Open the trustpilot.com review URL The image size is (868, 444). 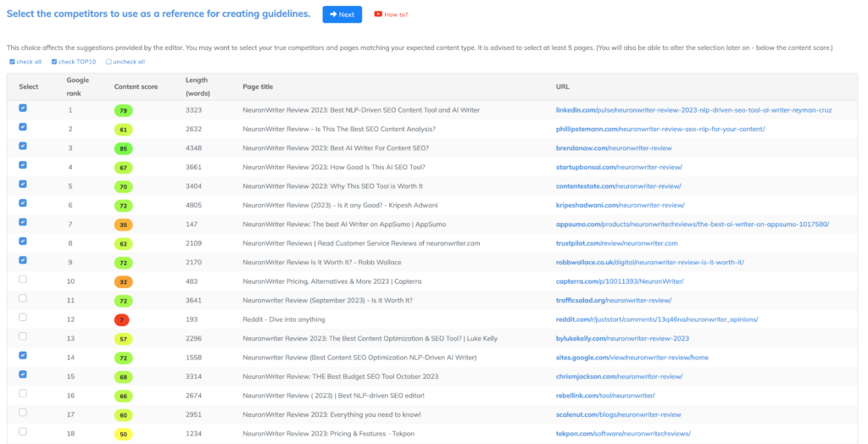tap(617, 243)
